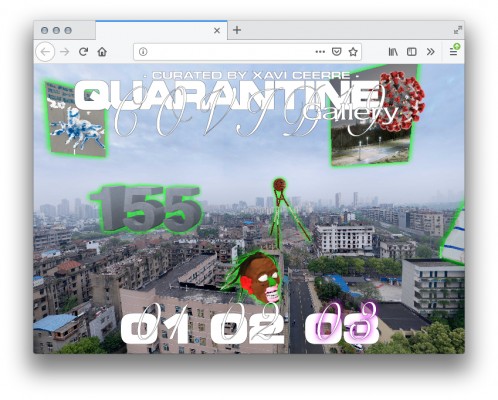Viewport: 498px width, 400px height.
Task: Open a new tab with plus button
Action: point(237,30)
